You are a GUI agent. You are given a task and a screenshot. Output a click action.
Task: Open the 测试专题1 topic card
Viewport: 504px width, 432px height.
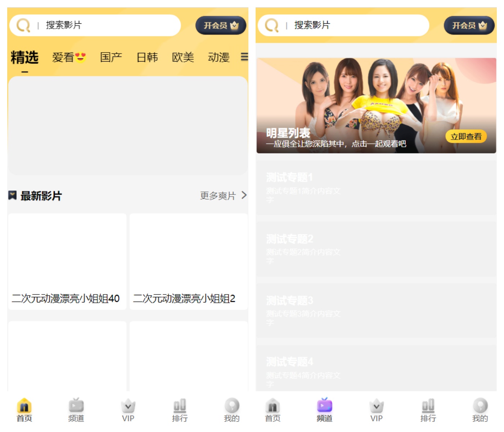pyautogui.click(x=376, y=188)
